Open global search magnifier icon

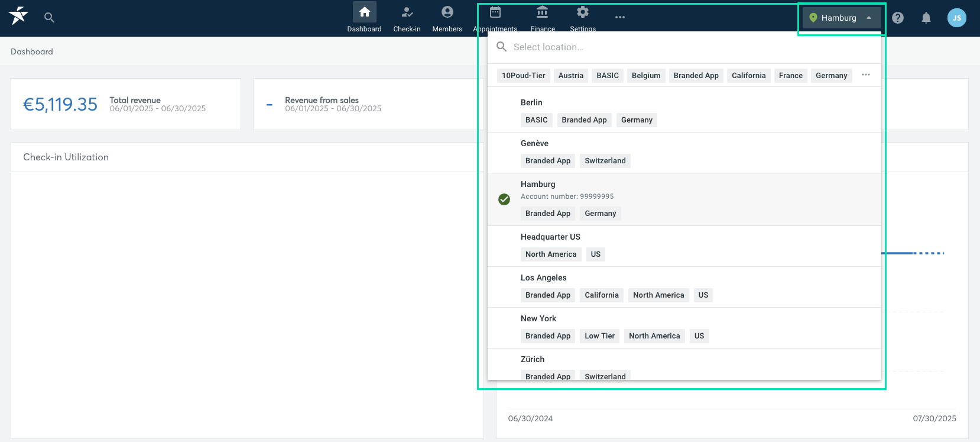click(50, 18)
